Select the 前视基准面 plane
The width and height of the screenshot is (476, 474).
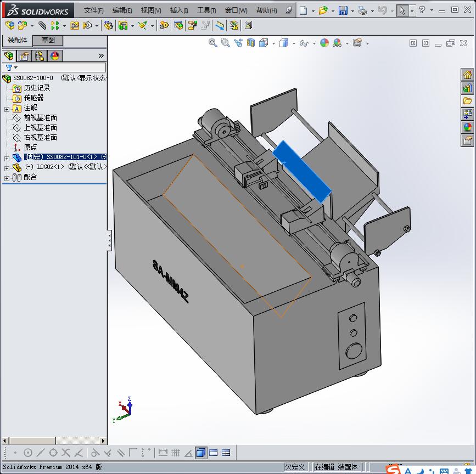[x=41, y=117]
